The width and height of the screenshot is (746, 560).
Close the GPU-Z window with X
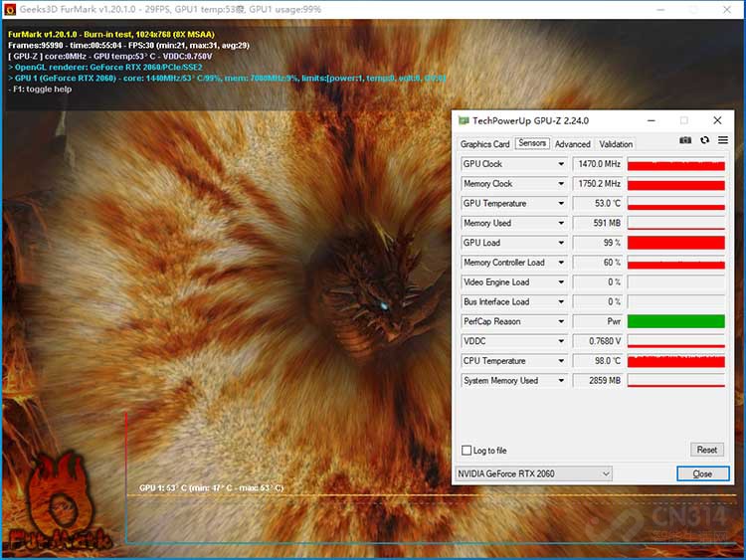(x=717, y=120)
